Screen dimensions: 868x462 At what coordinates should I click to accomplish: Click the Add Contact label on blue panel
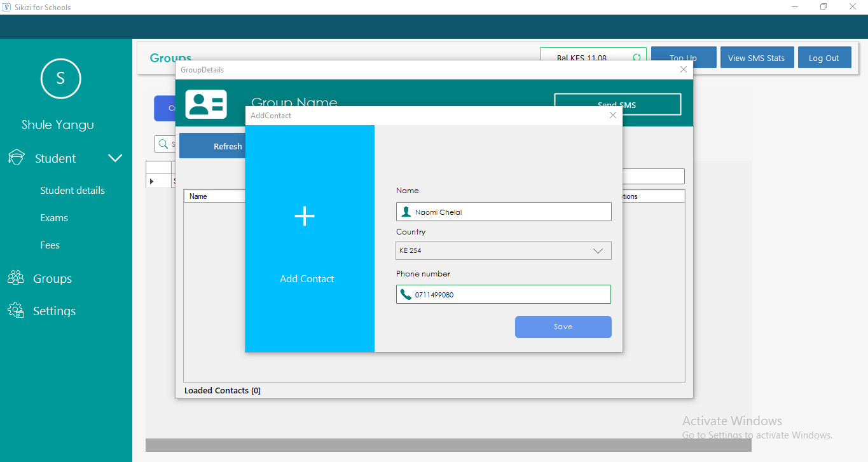[307, 279]
